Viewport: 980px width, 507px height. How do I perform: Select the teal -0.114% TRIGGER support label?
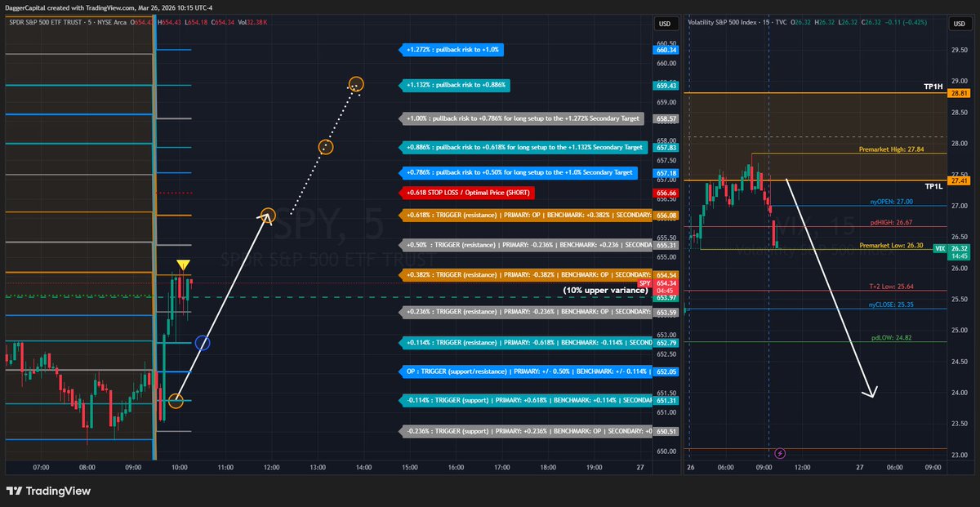pos(527,401)
